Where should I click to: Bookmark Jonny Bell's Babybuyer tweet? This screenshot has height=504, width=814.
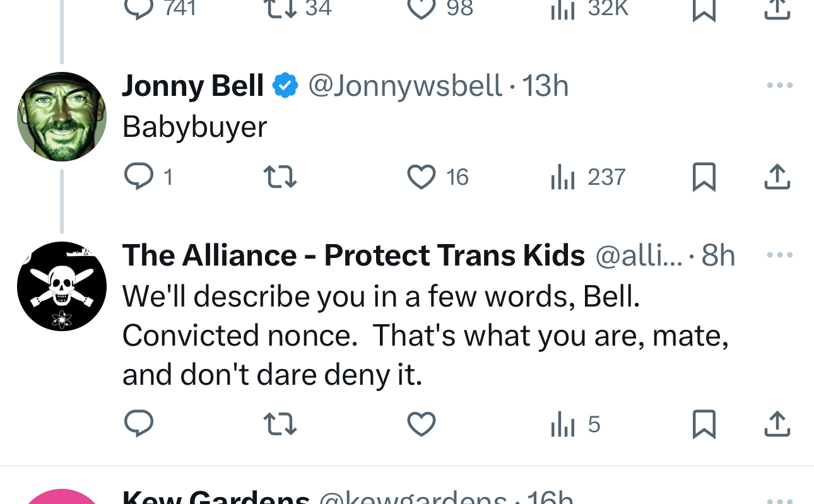(704, 177)
